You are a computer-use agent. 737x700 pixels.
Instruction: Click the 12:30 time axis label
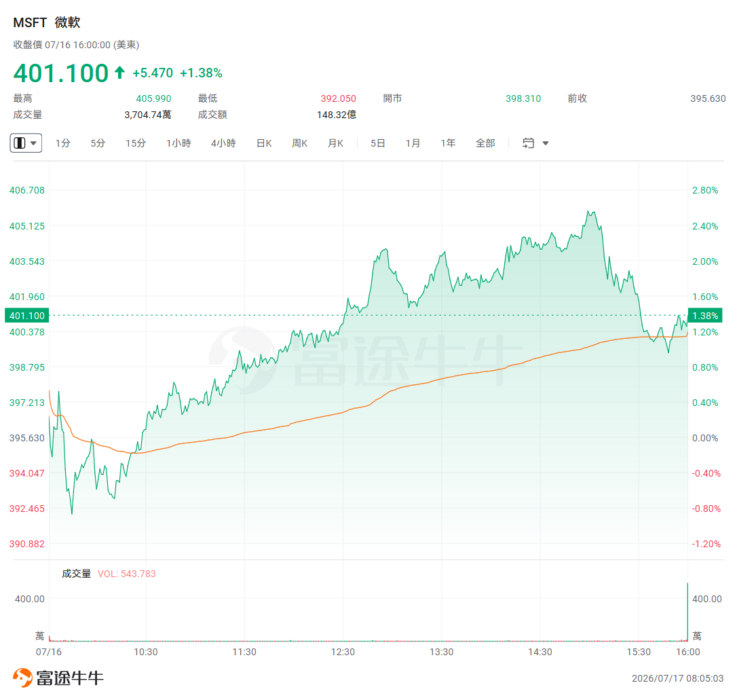[343, 652]
